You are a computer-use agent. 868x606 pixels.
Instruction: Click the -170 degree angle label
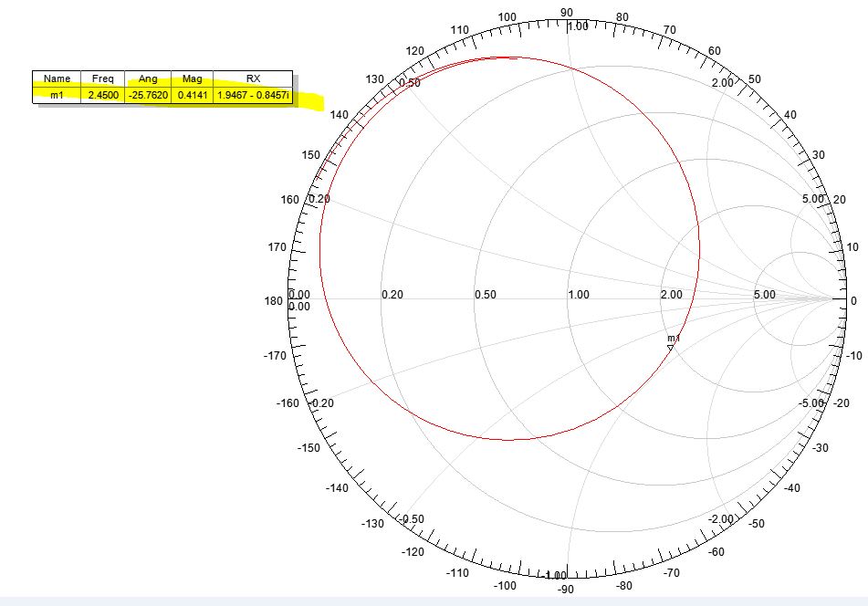(x=275, y=355)
